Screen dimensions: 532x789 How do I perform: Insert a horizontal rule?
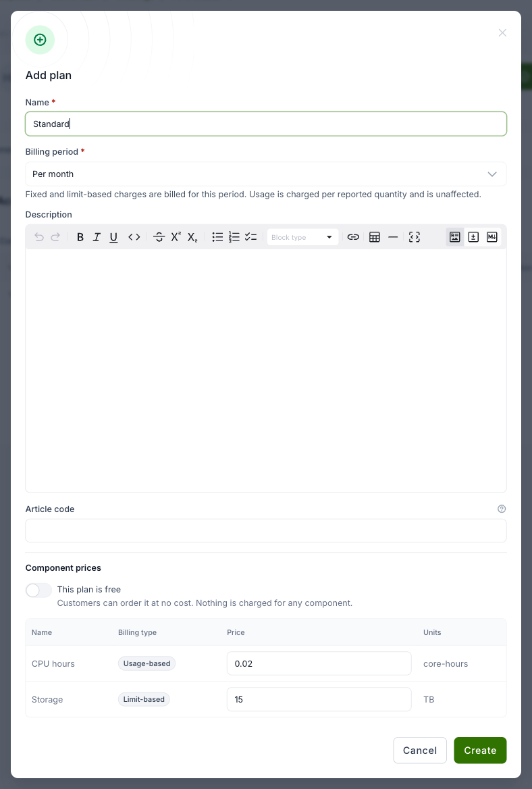(x=393, y=237)
